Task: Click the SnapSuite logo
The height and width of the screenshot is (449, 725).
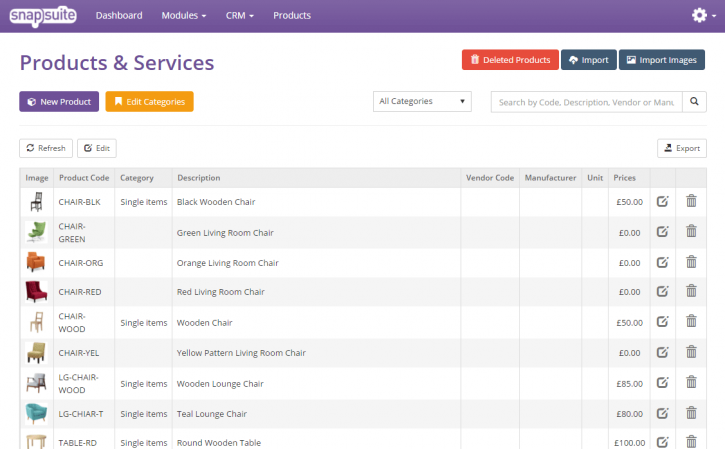Action: click(x=43, y=16)
